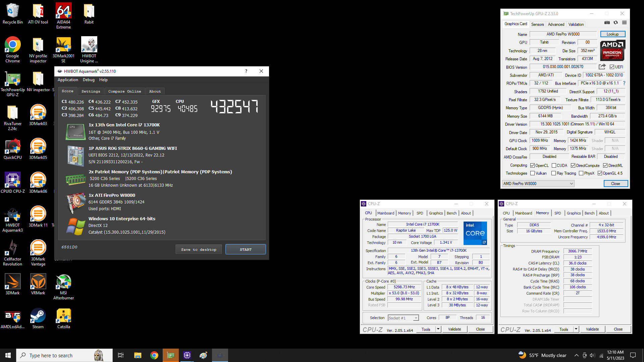Click Validate in CPU-Z Memory window
Screen dimensions: 644x362
(592, 329)
